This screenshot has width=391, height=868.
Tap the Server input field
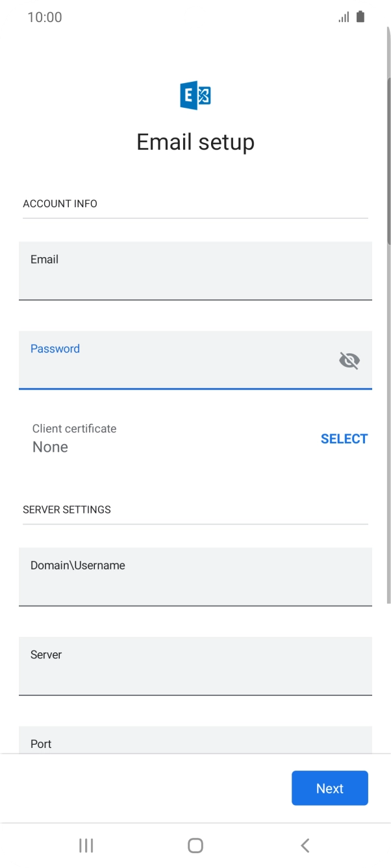tap(195, 666)
